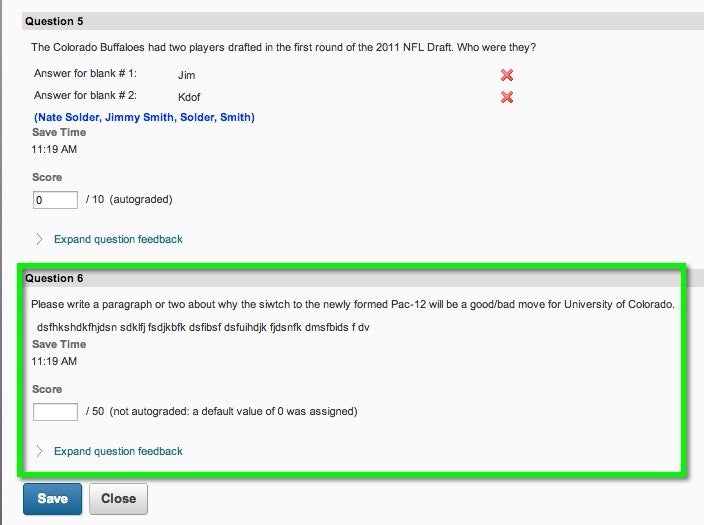Save the graded quiz with the Save button
The height and width of the screenshot is (525, 704).
point(53,499)
